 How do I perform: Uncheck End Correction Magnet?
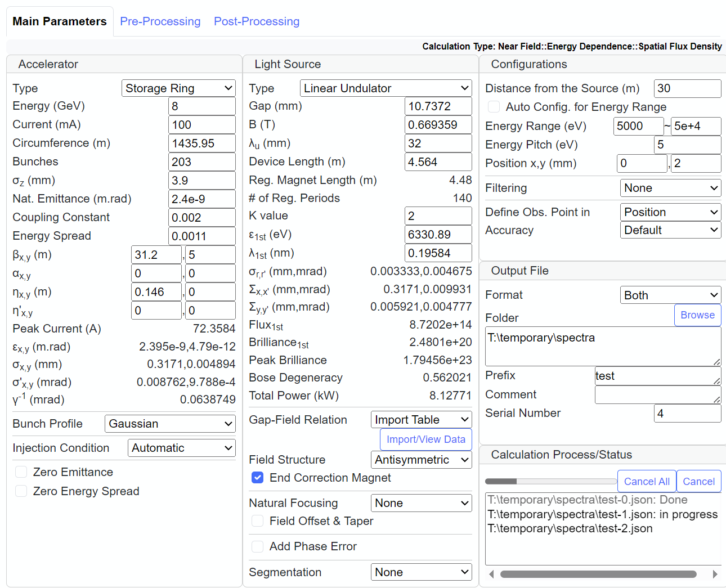pyautogui.click(x=257, y=478)
